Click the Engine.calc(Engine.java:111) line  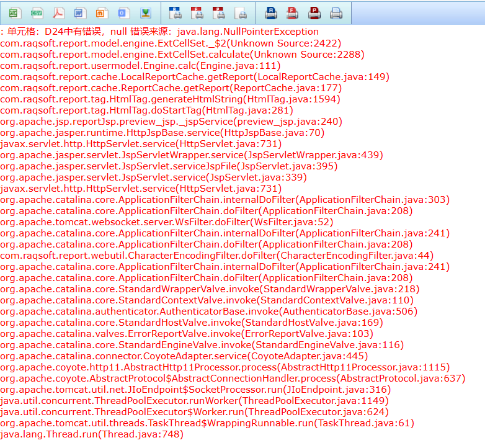click(x=140, y=65)
